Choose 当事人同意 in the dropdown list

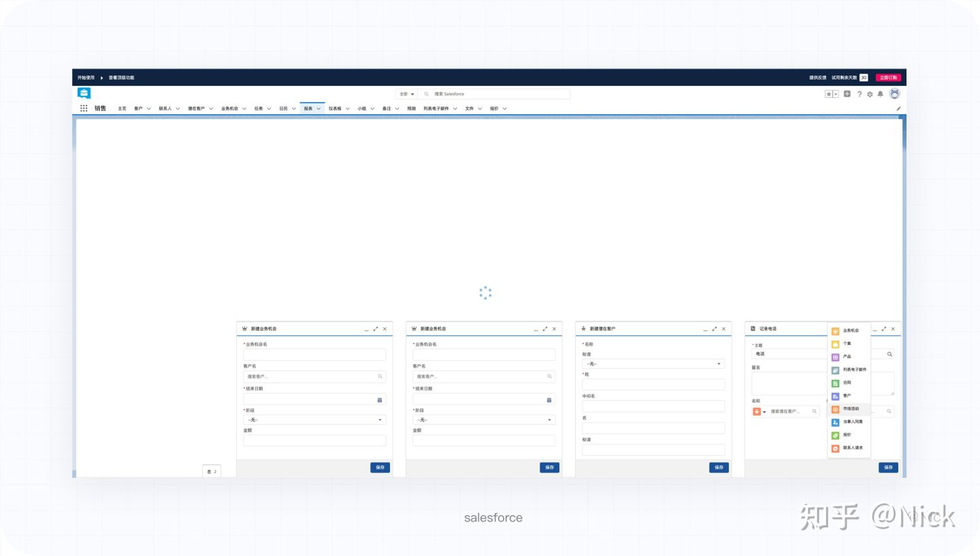(849, 422)
